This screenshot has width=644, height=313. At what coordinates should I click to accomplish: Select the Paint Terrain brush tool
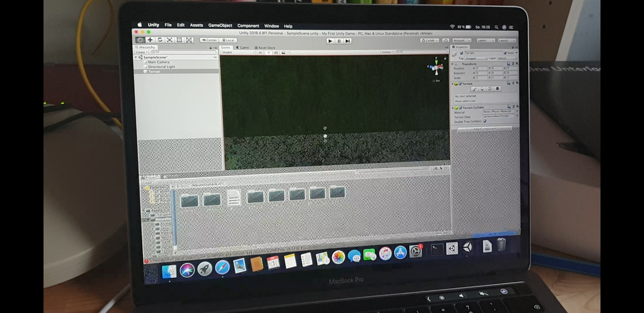[x=474, y=89]
